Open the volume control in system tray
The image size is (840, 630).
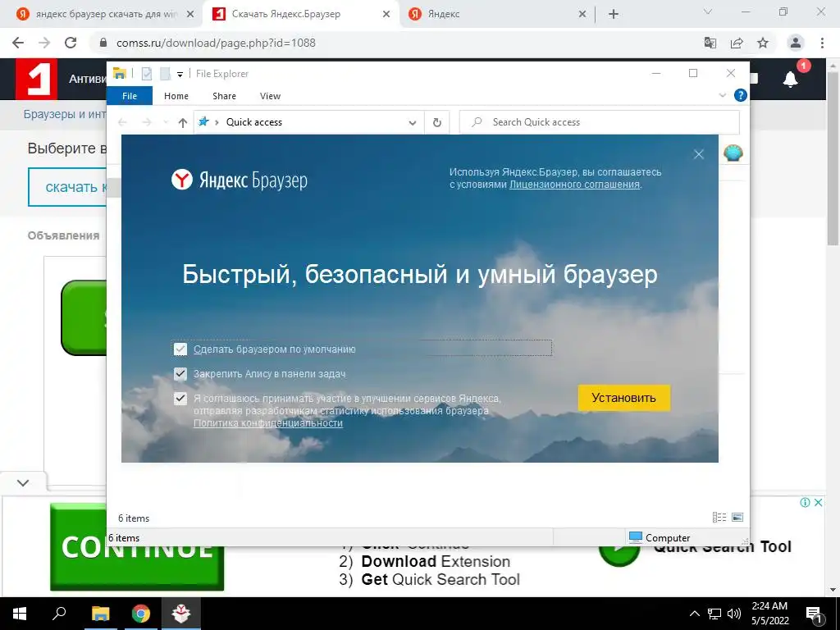pos(734,614)
